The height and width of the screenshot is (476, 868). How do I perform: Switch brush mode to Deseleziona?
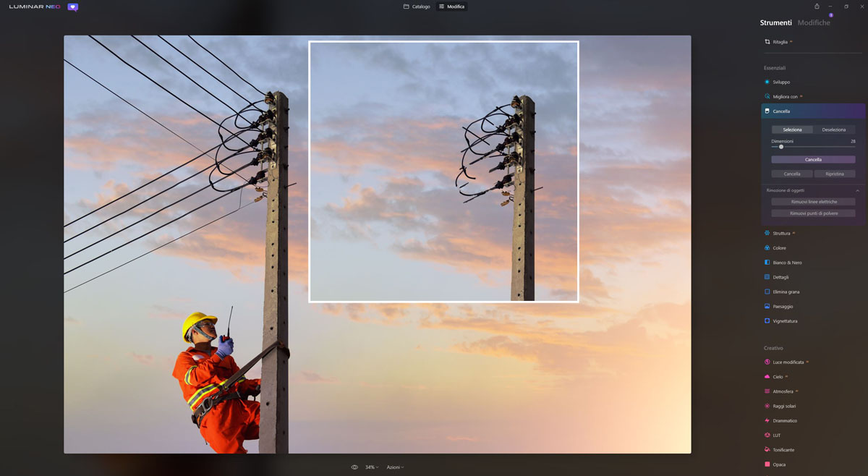coord(834,129)
